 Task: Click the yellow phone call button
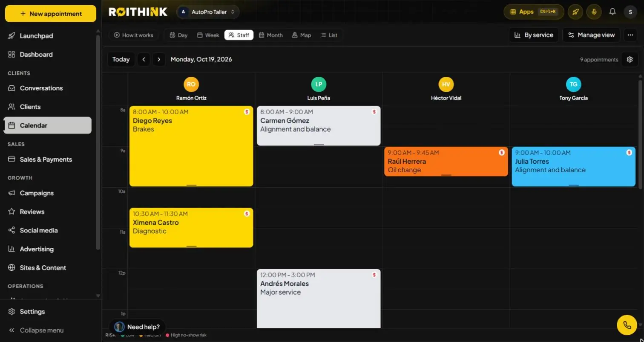[x=627, y=325]
